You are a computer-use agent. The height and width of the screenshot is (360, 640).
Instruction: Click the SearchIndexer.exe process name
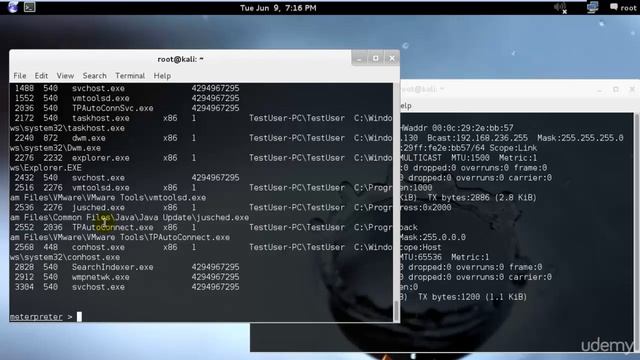[x=112, y=267]
